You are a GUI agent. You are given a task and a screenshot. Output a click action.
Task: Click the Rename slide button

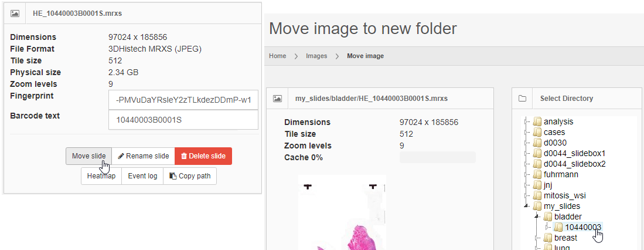pyautogui.click(x=143, y=156)
